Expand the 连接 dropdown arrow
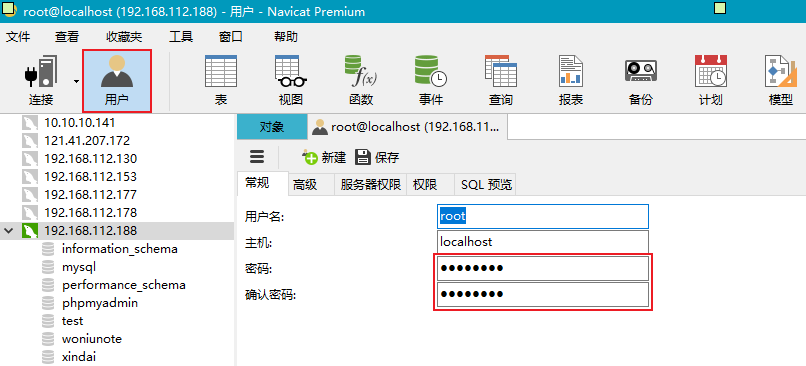806x366 pixels. pos(76,81)
